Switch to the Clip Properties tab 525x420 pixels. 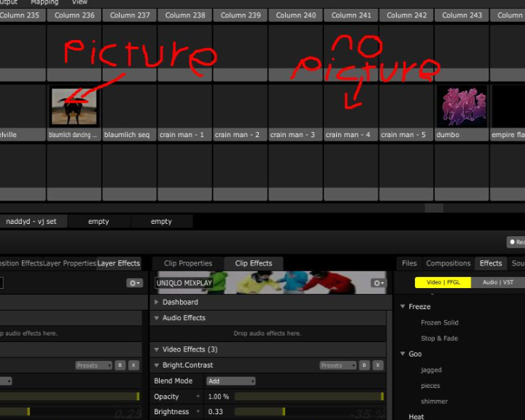188,263
